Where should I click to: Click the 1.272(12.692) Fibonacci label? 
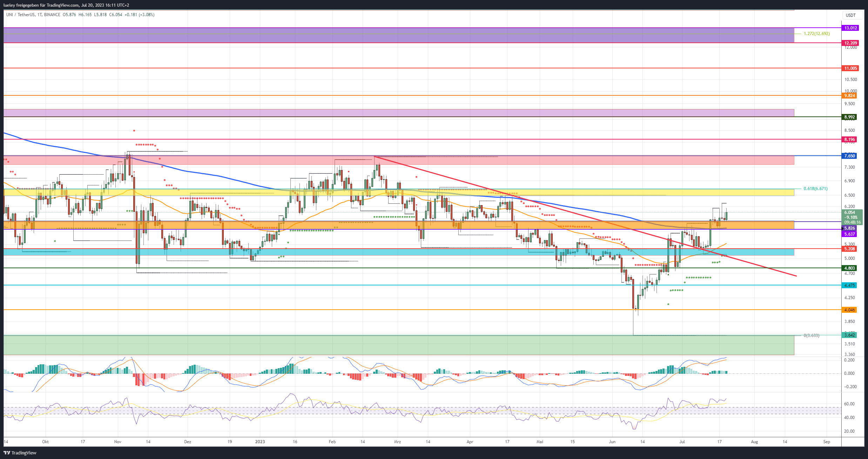pos(816,34)
